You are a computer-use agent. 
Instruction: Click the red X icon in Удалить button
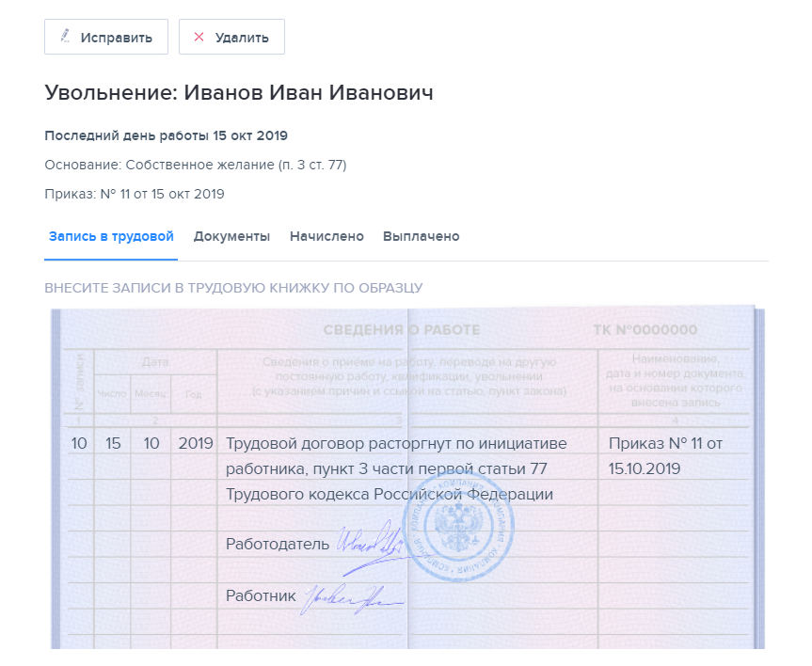point(199,38)
